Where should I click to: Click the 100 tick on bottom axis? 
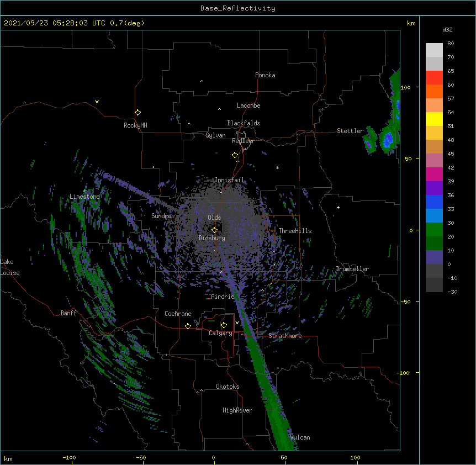(355, 458)
